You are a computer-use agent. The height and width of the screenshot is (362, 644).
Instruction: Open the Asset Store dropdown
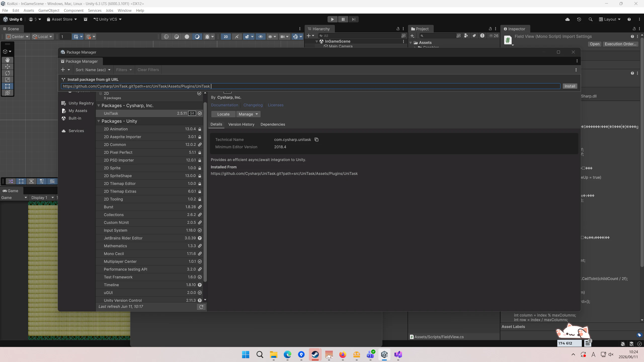62,19
